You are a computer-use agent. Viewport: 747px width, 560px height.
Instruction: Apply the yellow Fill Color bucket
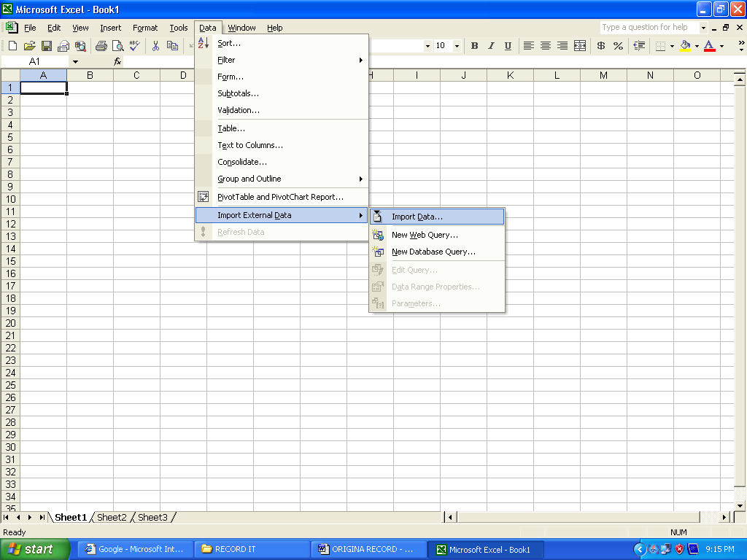coord(685,46)
